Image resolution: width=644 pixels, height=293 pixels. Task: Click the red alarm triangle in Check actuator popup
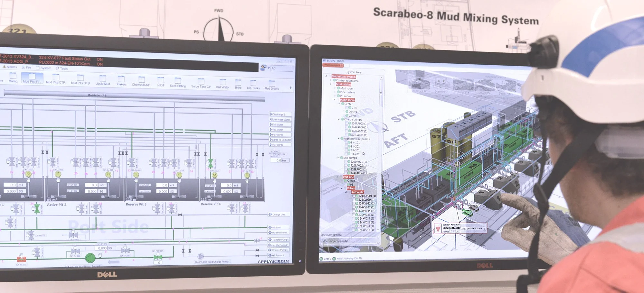coord(438,229)
